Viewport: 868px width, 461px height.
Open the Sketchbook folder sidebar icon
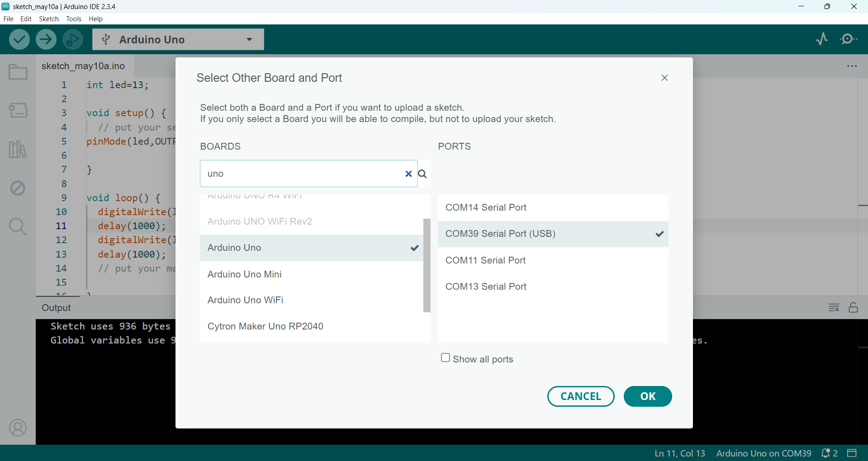[x=18, y=72]
